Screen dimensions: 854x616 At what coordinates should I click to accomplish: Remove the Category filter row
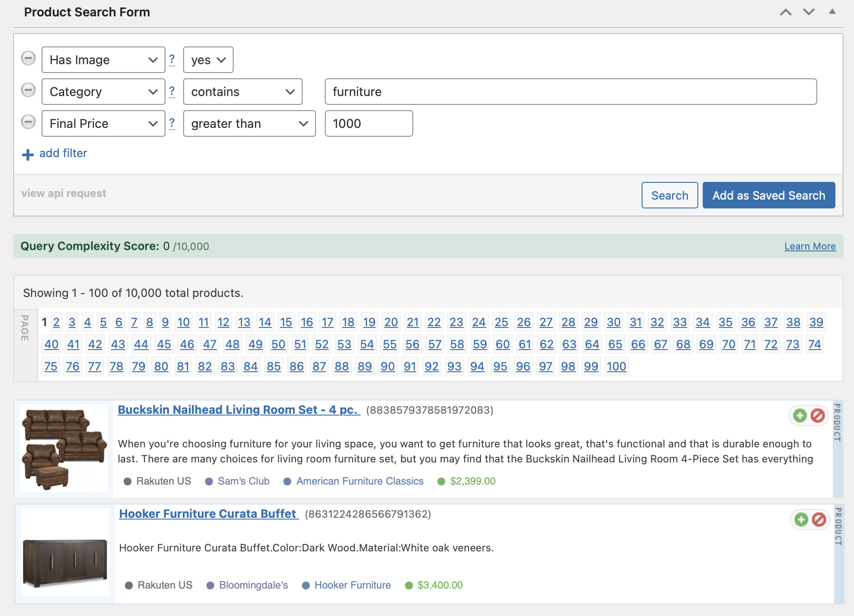28,90
